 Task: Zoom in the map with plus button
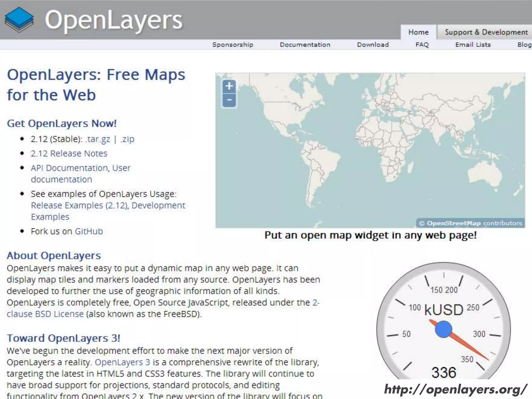tap(229, 86)
